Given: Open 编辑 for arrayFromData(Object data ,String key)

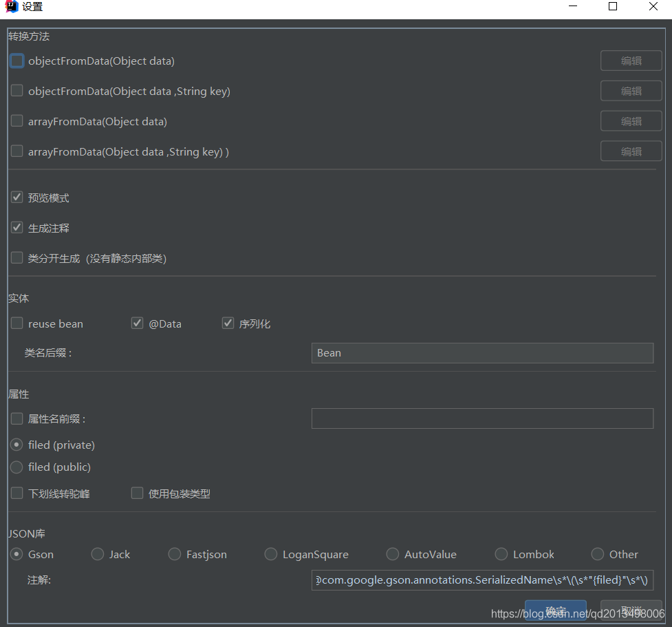Looking at the screenshot, I should (x=631, y=151).
